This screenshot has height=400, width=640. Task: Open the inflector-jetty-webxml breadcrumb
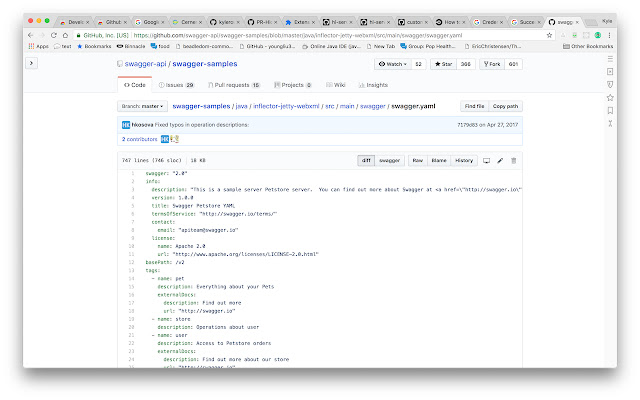pyautogui.click(x=286, y=106)
